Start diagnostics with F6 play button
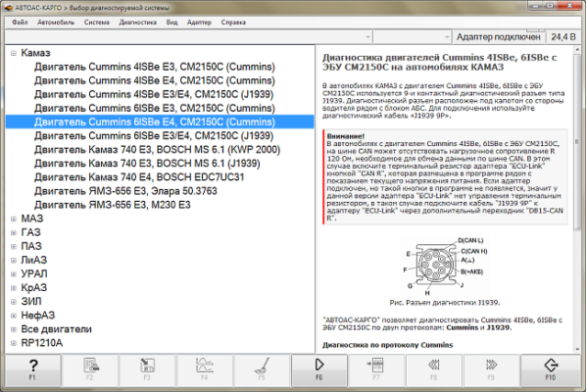Screen dimensions: 586x392 click(x=319, y=369)
